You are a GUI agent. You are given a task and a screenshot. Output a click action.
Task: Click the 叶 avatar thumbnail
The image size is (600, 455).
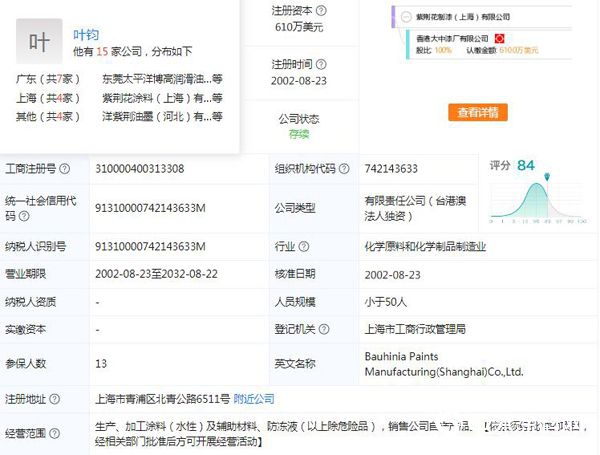39,41
